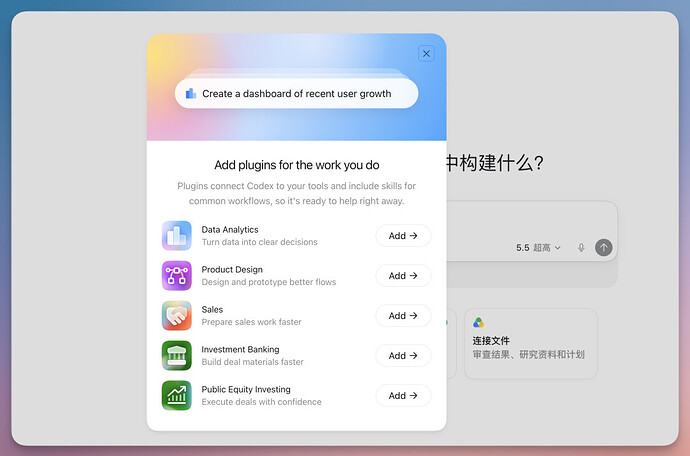
Task: Open the 5.5 超高 model dropdown
Action: point(538,248)
